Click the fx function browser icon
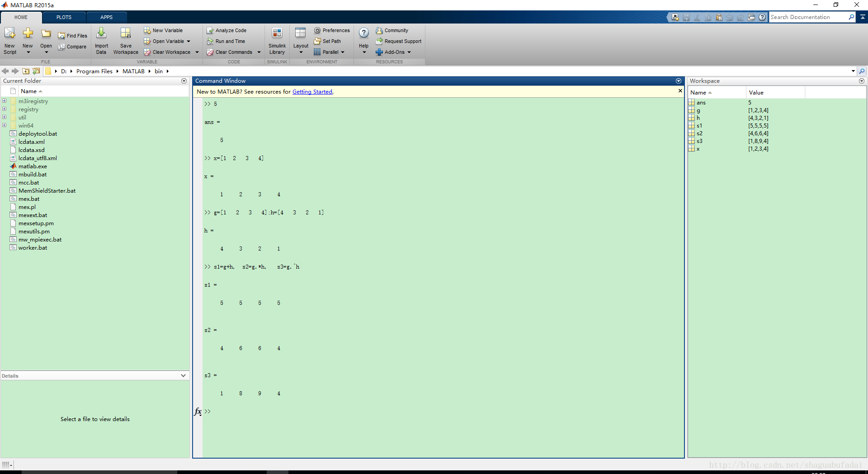This screenshot has width=868, height=474. (x=198, y=412)
